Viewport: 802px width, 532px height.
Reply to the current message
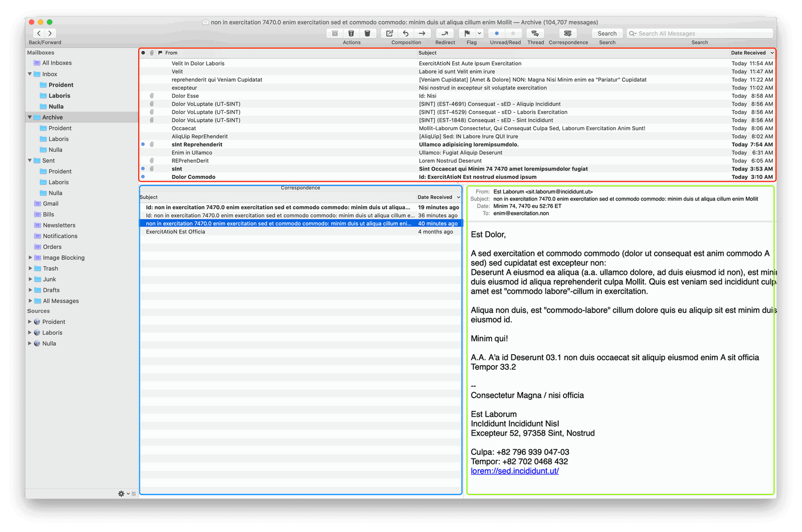[x=406, y=33]
